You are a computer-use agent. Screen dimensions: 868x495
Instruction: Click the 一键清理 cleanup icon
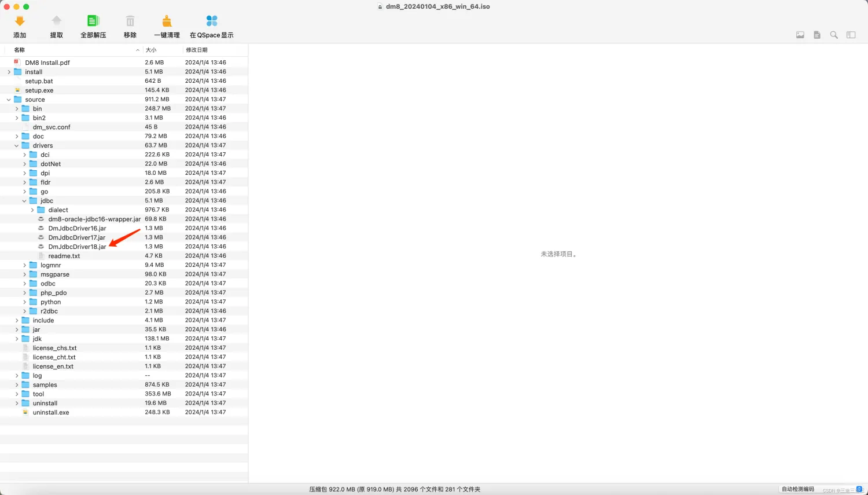[167, 21]
